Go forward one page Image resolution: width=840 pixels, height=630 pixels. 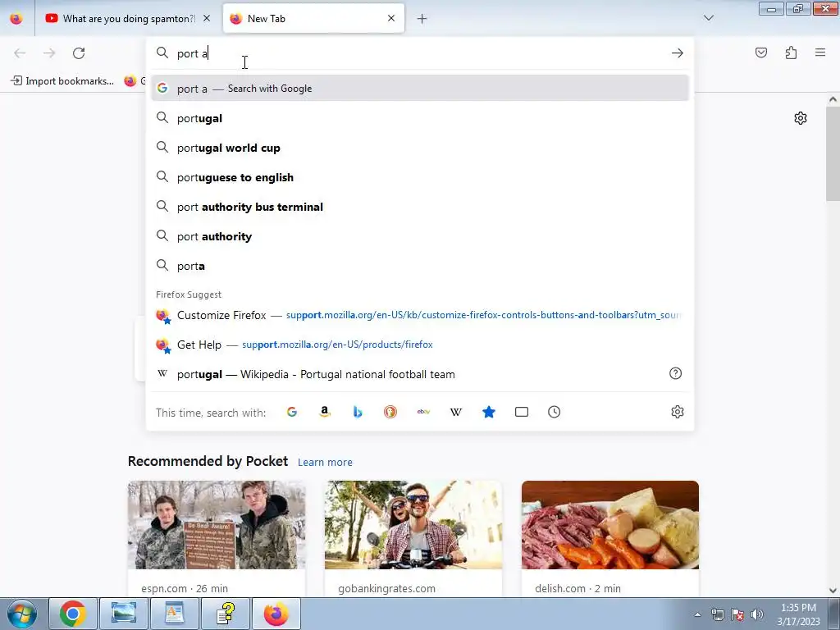pos(49,53)
